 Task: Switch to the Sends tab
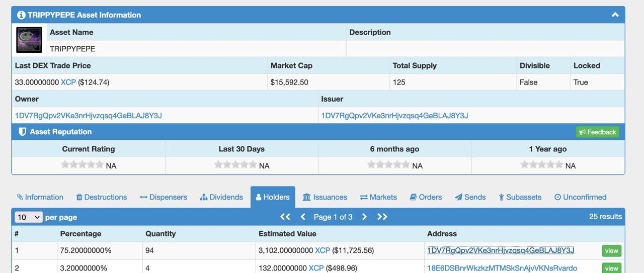[x=470, y=197]
